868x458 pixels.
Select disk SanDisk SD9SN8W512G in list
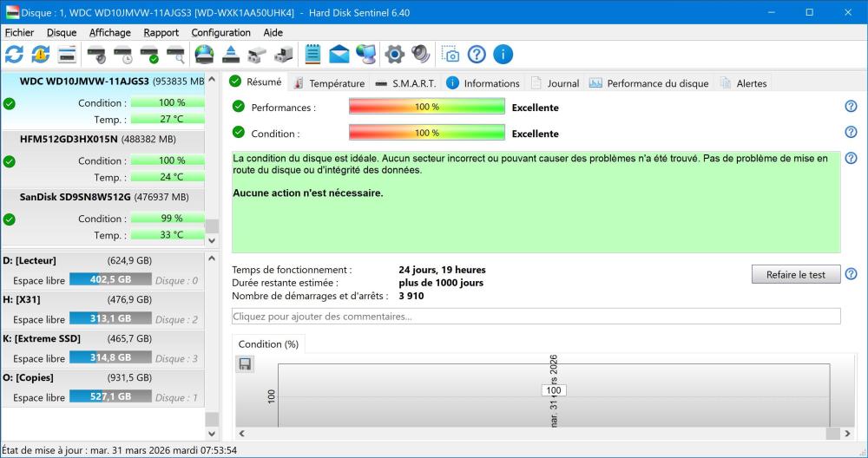pyautogui.click(x=103, y=216)
